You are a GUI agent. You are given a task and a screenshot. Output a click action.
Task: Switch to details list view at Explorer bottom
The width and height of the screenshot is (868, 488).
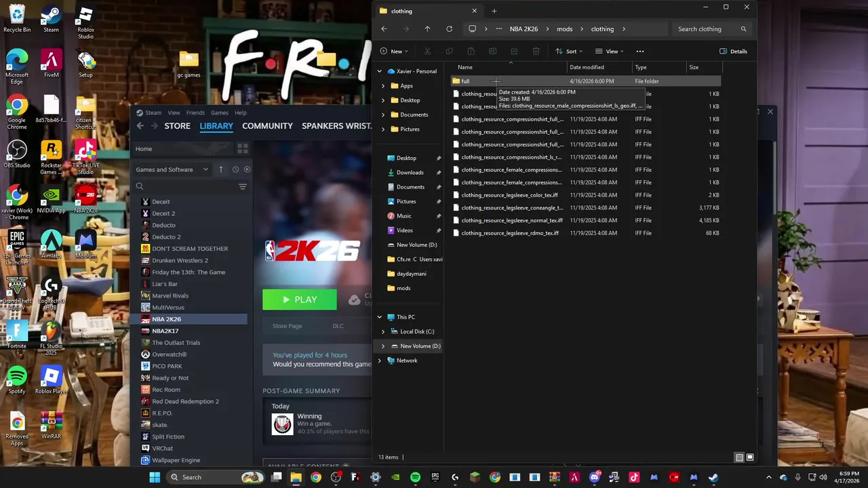tap(739, 457)
